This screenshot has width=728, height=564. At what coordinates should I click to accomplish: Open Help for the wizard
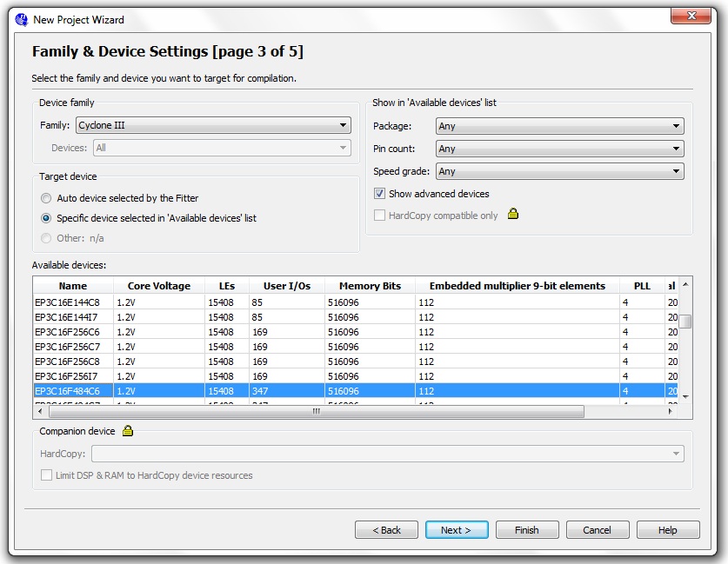point(668,529)
